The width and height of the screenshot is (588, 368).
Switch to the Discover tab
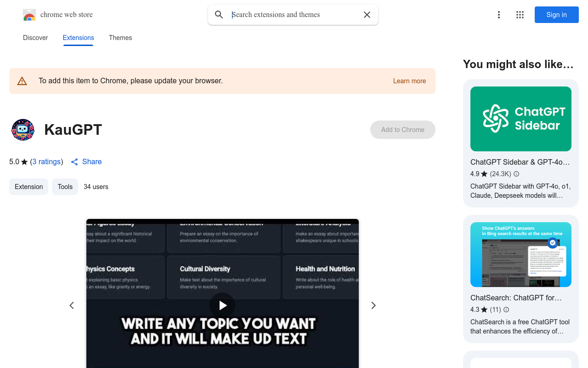[x=35, y=38]
